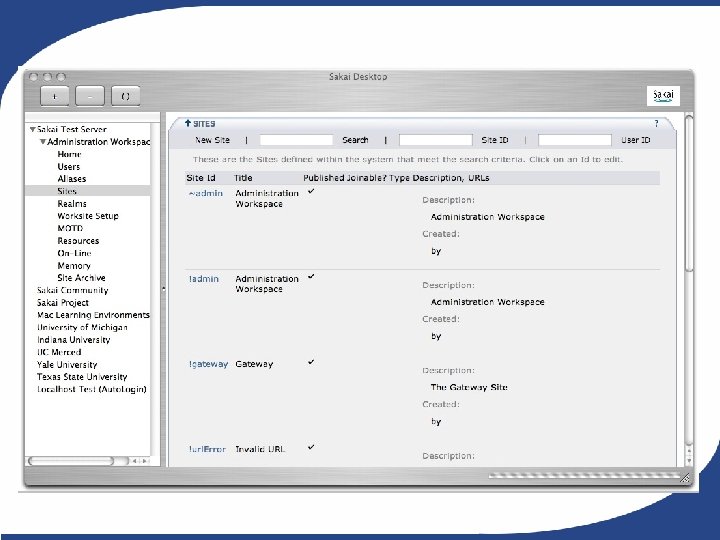Click the Site ID search input field

(435, 140)
